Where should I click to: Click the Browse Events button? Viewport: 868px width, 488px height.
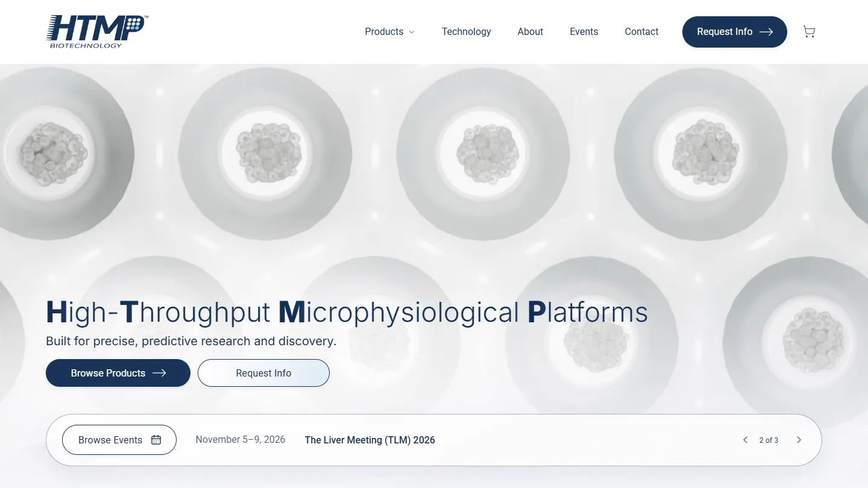119,440
